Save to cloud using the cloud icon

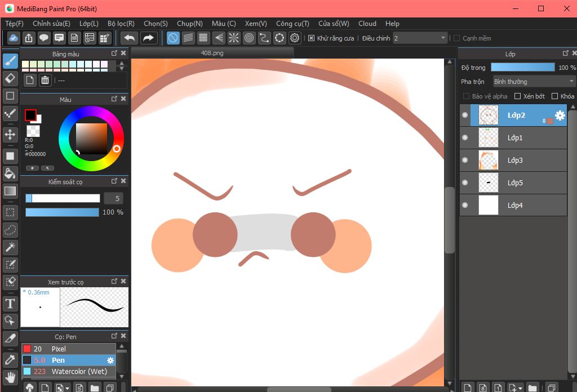click(14, 38)
